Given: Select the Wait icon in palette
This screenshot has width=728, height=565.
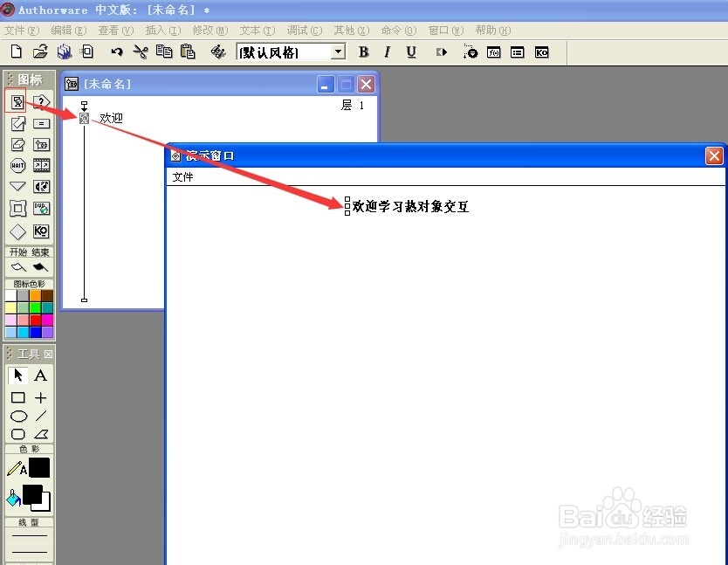Looking at the screenshot, I should tap(17, 165).
